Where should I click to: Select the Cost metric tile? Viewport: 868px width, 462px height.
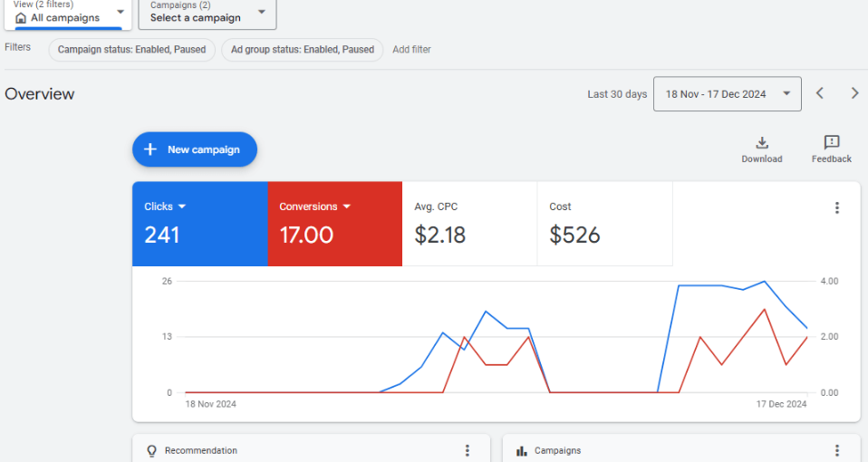coord(604,224)
